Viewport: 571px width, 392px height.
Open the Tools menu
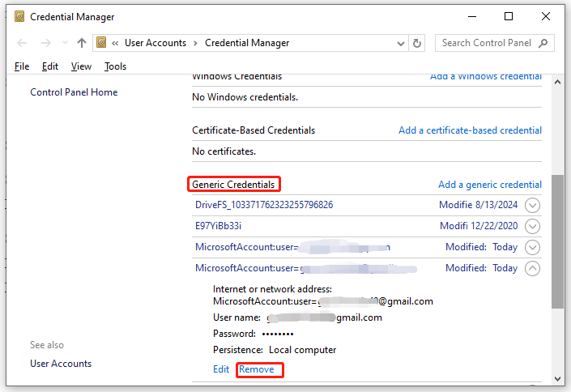pos(115,66)
